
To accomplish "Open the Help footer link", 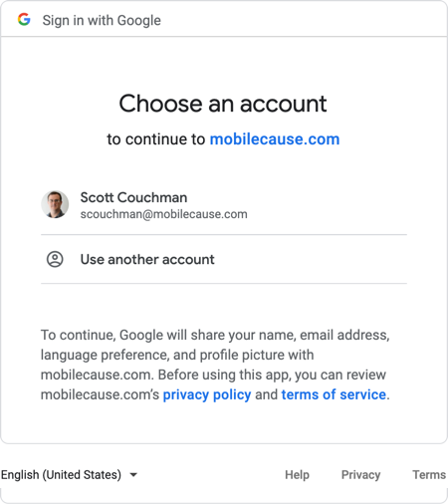I will 297,475.
